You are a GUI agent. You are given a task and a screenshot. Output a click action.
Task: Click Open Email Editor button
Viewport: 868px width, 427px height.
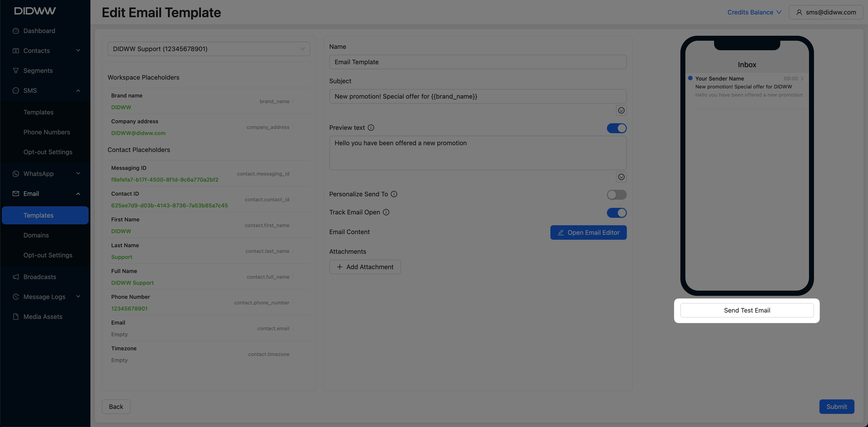[x=588, y=232]
